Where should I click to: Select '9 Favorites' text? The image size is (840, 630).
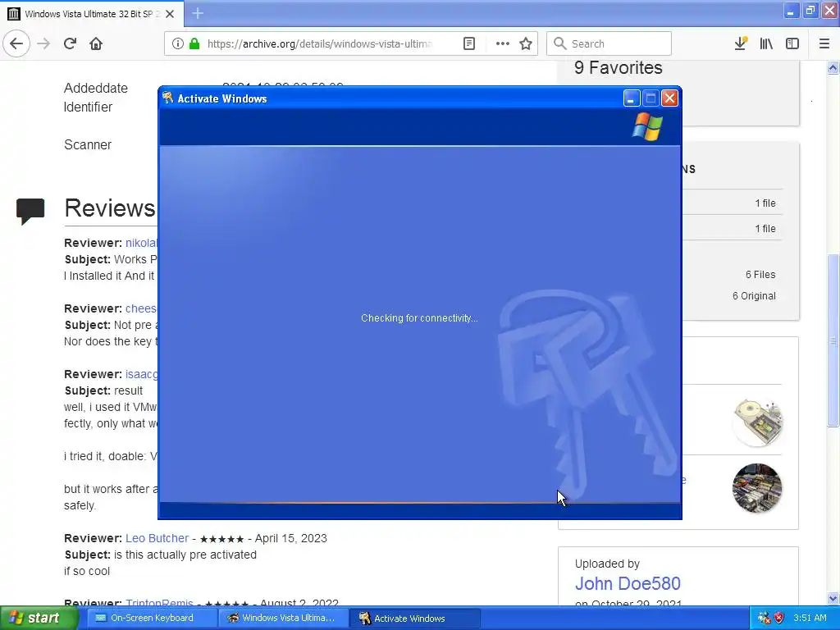[x=619, y=67]
